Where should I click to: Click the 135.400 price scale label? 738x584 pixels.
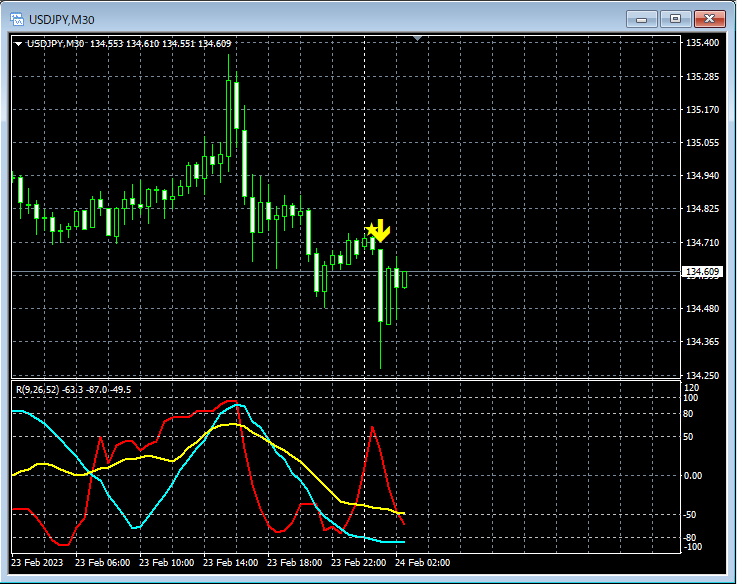click(702, 43)
